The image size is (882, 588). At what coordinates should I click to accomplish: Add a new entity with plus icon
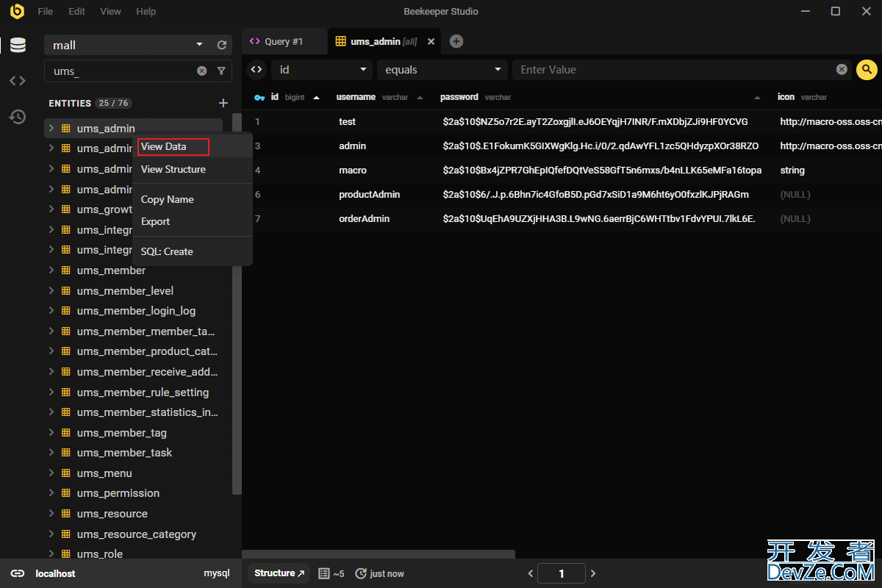pyautogui.click(x=223, y=103)
